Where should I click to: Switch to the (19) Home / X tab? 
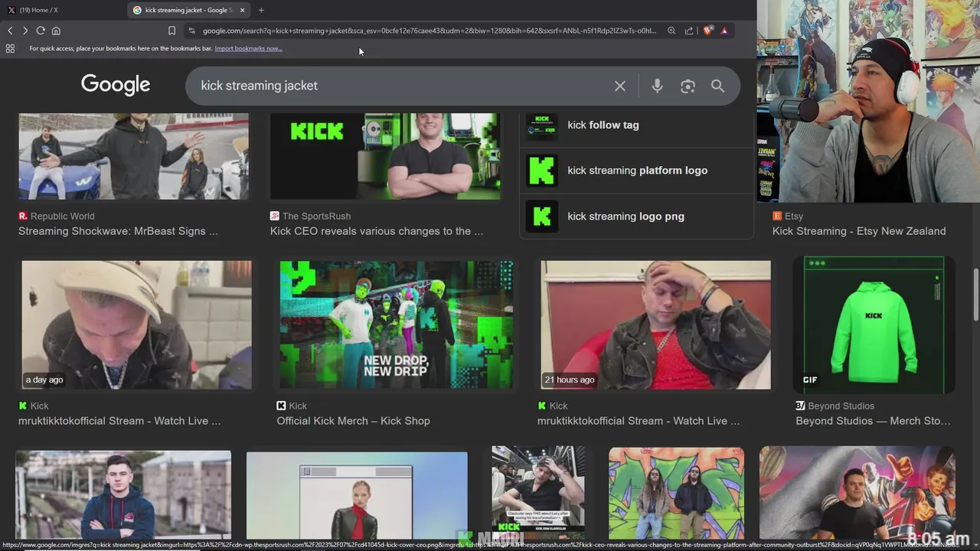(63, 10)
